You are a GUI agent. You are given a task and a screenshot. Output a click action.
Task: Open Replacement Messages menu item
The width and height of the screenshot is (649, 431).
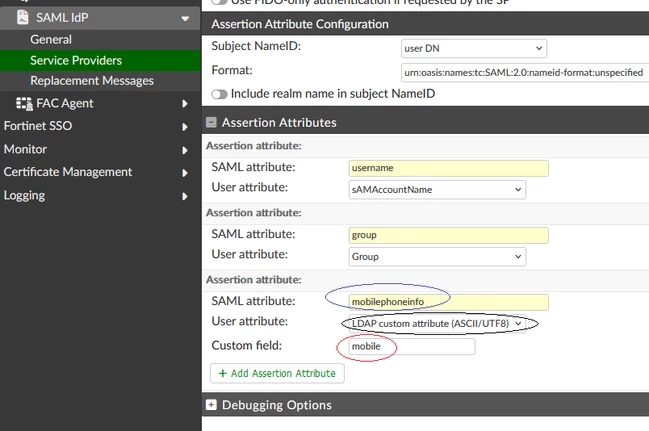(92, 80)
